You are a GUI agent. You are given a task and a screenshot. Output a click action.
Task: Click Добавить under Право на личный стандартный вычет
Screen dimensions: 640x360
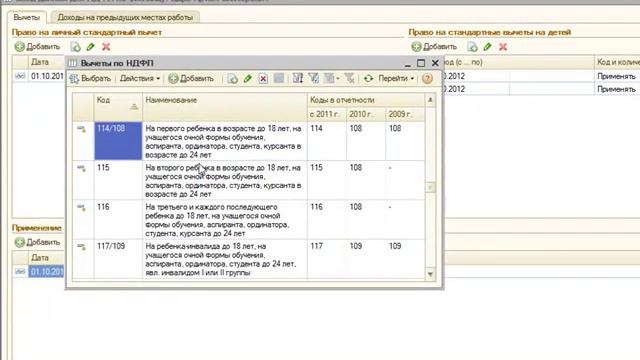[x=37, y=47]
